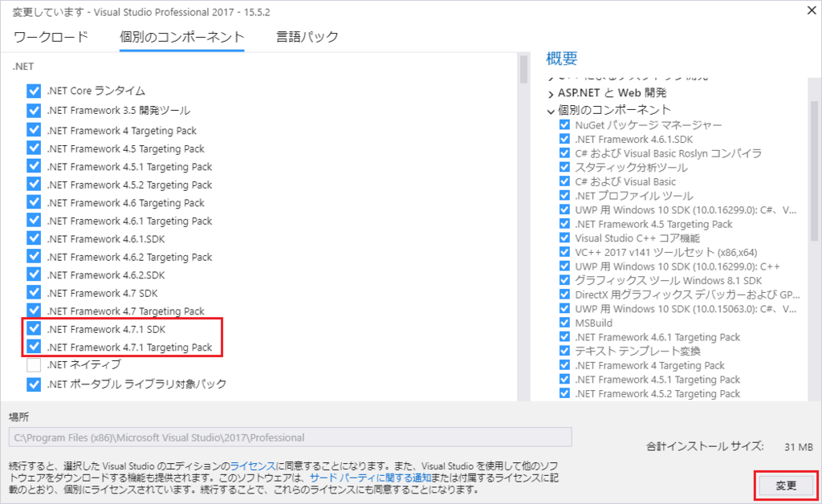
Task: Uncheck C# および Visual Basic Roslyn コンパイラ
Action: (x=564, y=153)
